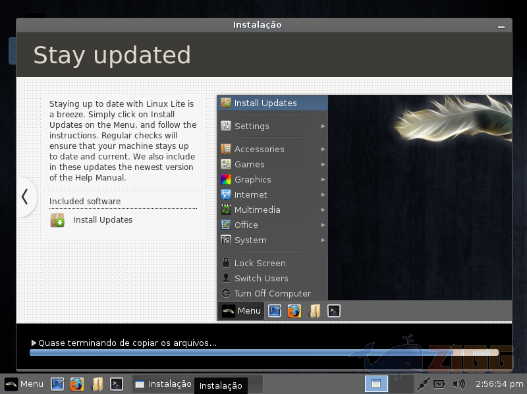Open Multimedia category in the slideshow menu
Viewport: 527px width, 394px height.
pyautogui.click(x=273, y=210)
